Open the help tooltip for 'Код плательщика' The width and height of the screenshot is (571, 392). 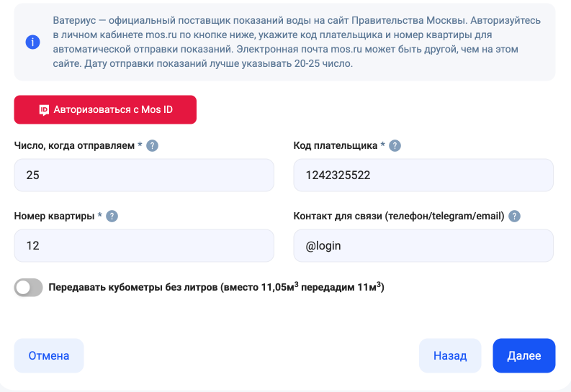point(395,145)
